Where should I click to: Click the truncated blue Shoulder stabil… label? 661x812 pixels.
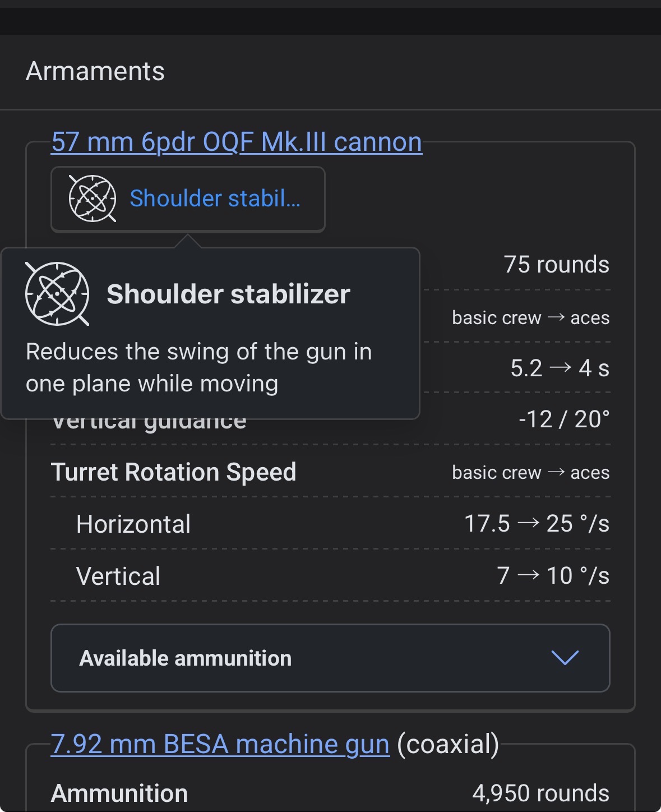click(x=215, y=199)
